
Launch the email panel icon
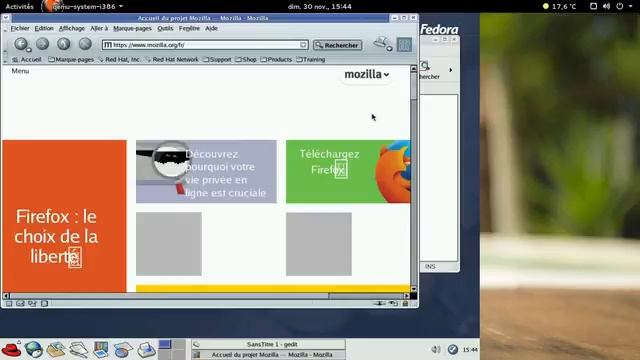point(56,349)
